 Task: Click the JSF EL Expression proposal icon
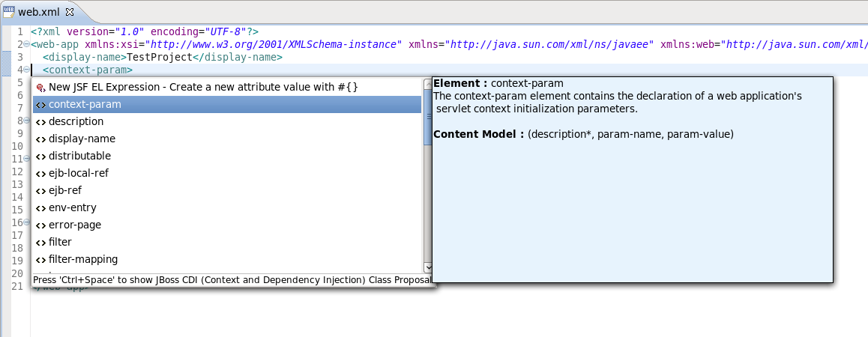point(40,88)
